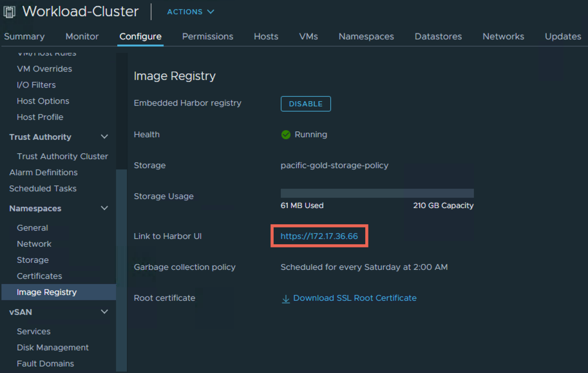
Task: Collapse the Trust Authority section
Action: click(x=104, y=137)
